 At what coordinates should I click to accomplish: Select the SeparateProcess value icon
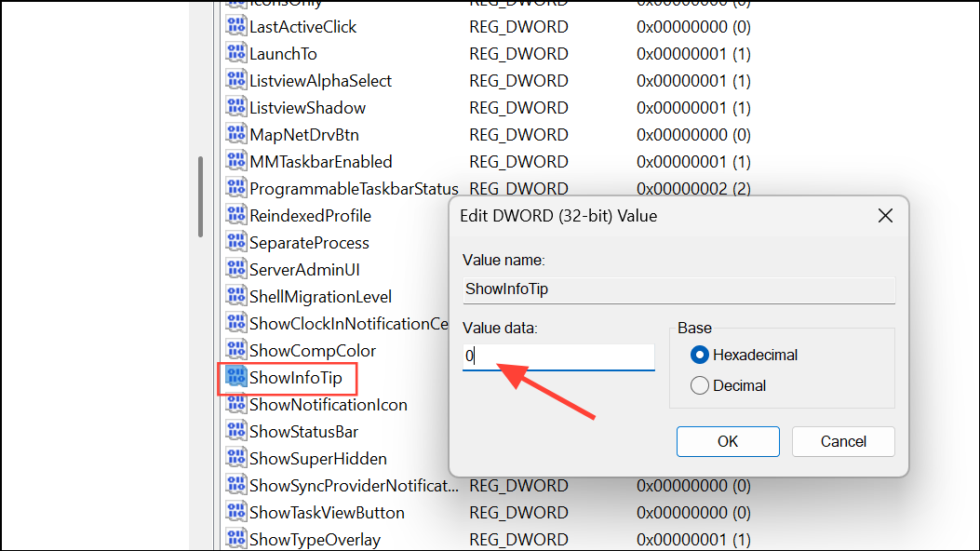(236, 242)
